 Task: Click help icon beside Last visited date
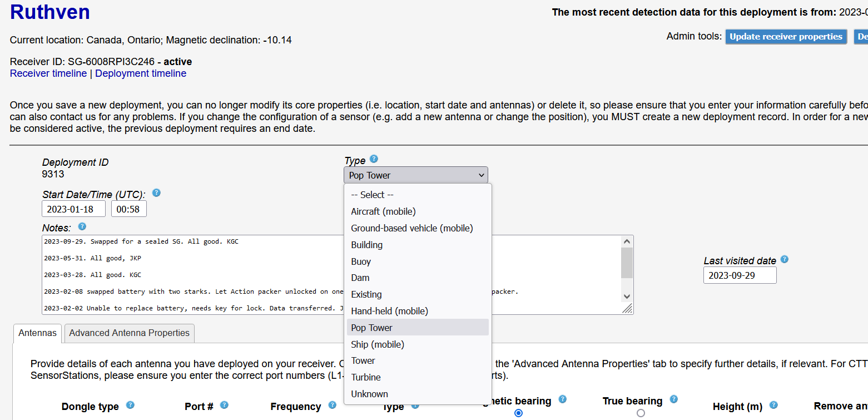click(x=784, y=259)
